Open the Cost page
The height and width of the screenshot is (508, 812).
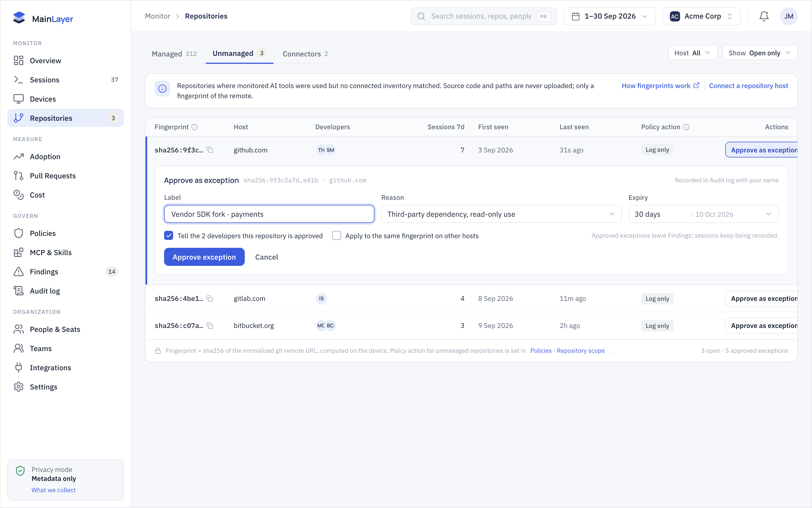point(65,195)
